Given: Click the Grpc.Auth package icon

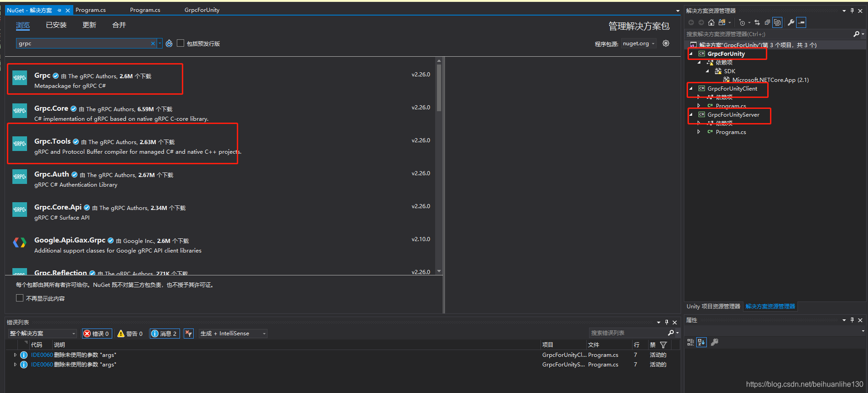Looking at the screenshot, I should 20,177.
